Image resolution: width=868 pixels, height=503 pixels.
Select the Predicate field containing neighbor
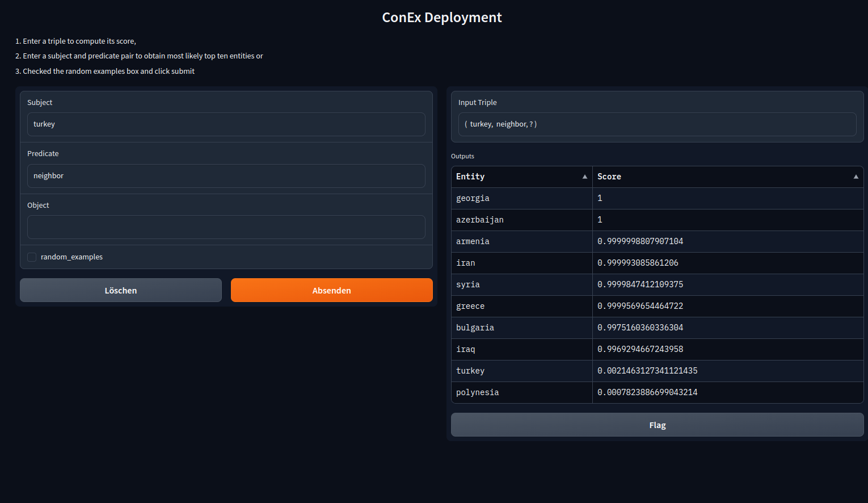[226, 176]
